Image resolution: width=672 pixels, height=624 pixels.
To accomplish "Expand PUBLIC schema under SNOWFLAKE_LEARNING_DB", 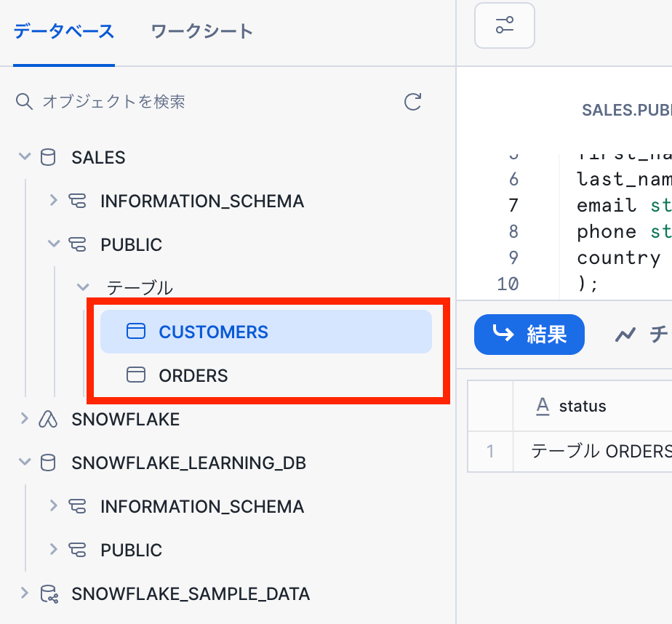I will click(53, 550).
